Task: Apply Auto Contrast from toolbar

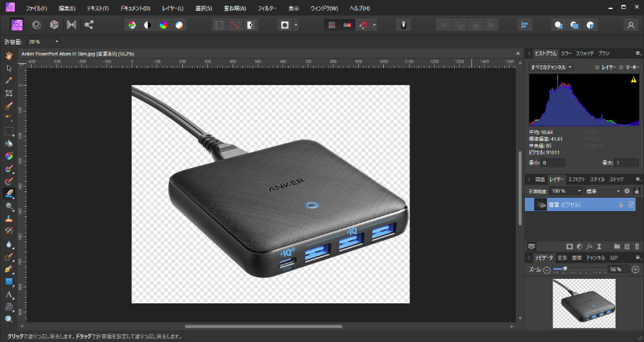Action: 147,25
